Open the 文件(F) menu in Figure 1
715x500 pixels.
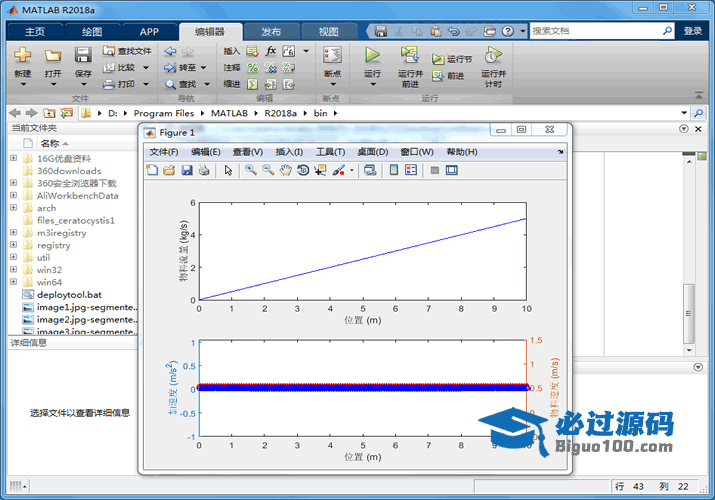(164, 152)
